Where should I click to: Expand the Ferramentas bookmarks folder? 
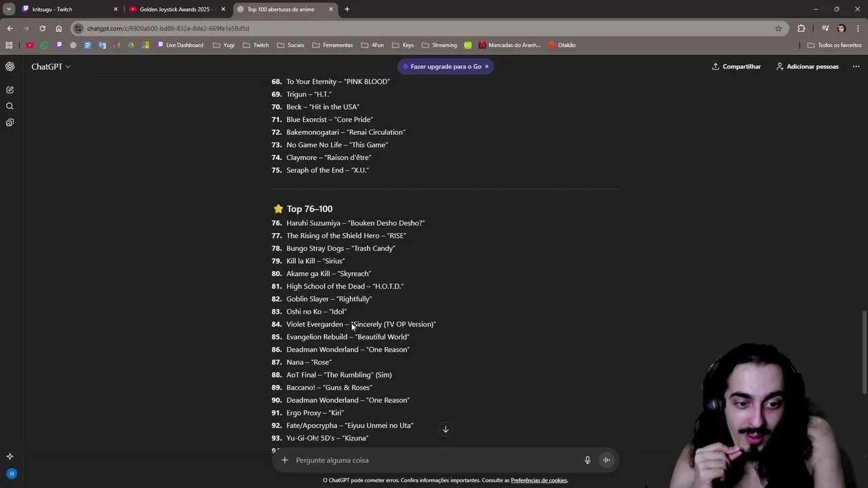[332, 45]
